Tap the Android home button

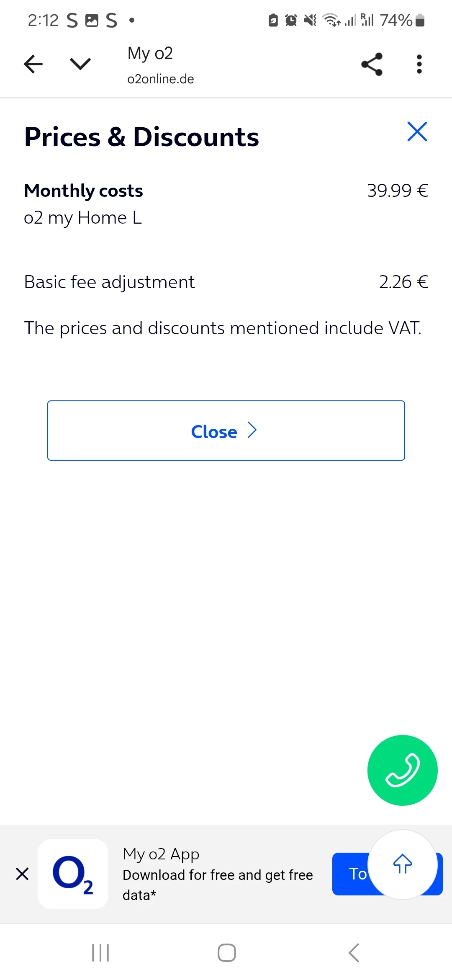(226, 953)
